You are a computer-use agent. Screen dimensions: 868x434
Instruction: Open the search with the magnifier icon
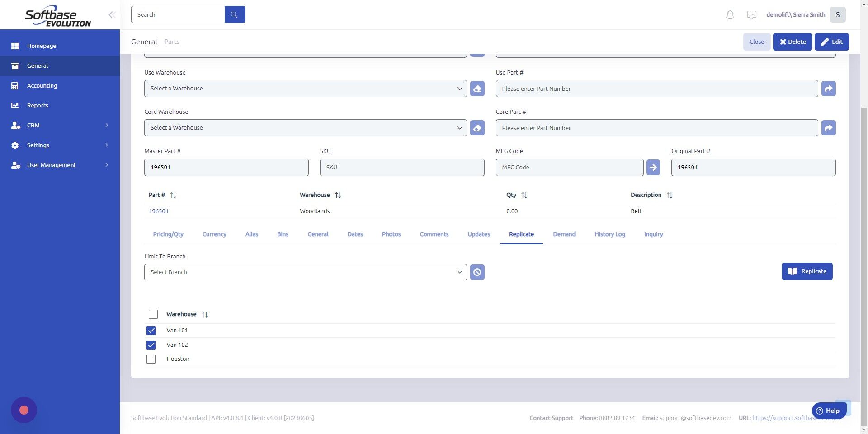[x=234, y=14]
